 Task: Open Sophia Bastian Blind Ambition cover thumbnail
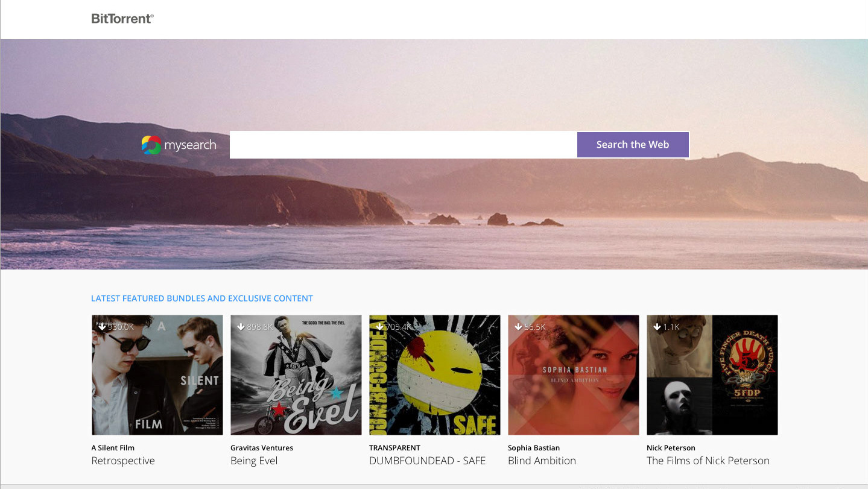tap(574, 375)
